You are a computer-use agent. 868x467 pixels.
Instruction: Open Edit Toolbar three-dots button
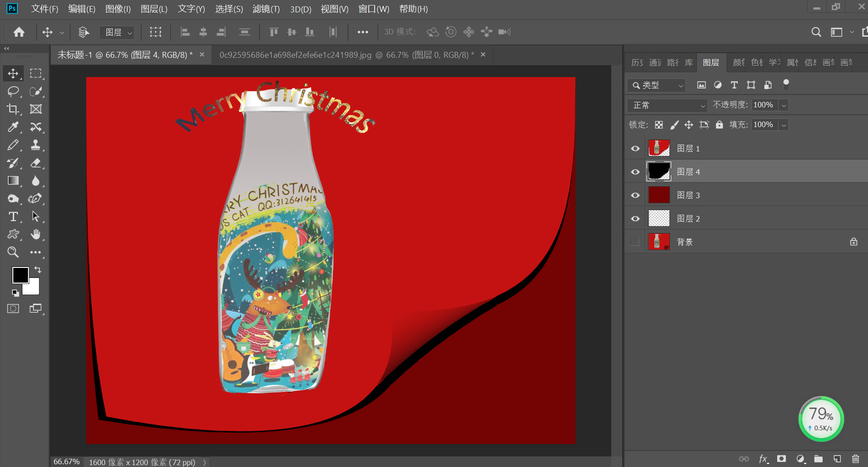36,252
